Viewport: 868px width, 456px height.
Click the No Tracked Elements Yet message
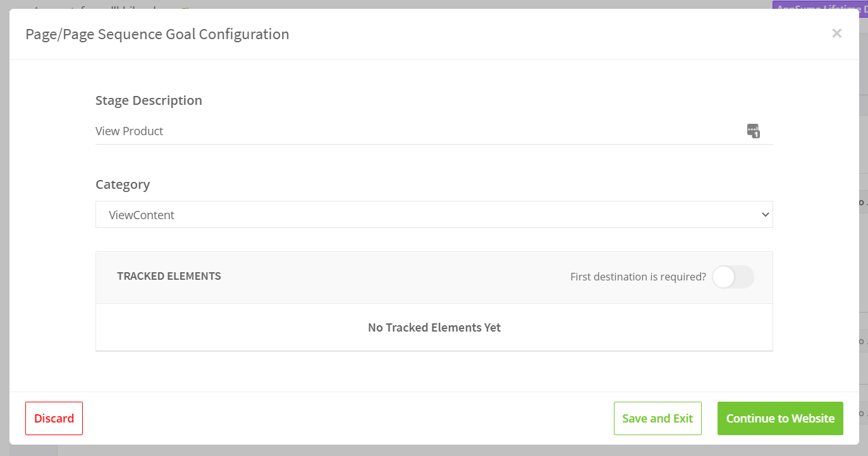tap(434, 327)
